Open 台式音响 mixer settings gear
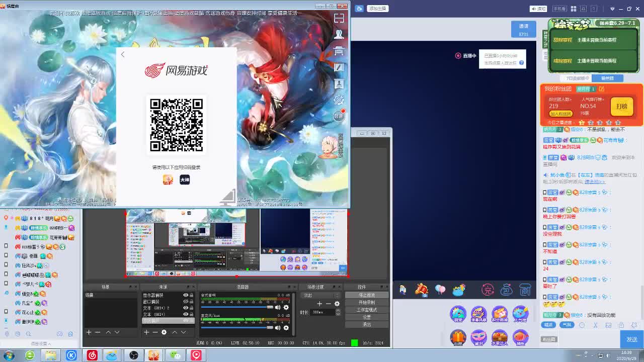 [286, 308]
